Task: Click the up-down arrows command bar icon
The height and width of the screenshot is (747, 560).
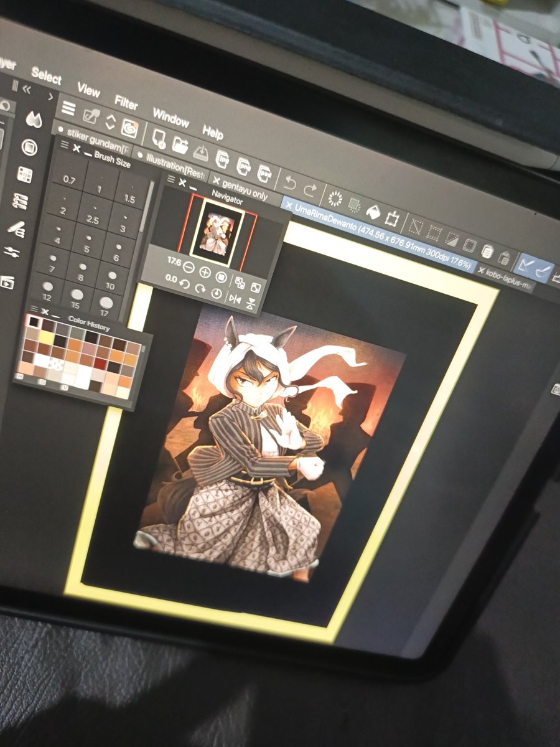Action: (110, 121)
